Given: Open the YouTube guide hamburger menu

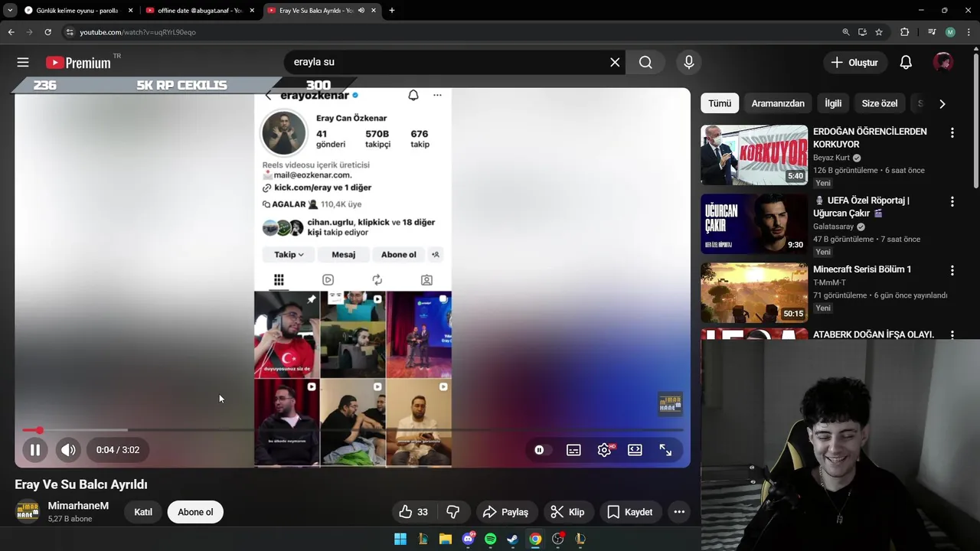Looking at the screenshot, I should (23, 62).
